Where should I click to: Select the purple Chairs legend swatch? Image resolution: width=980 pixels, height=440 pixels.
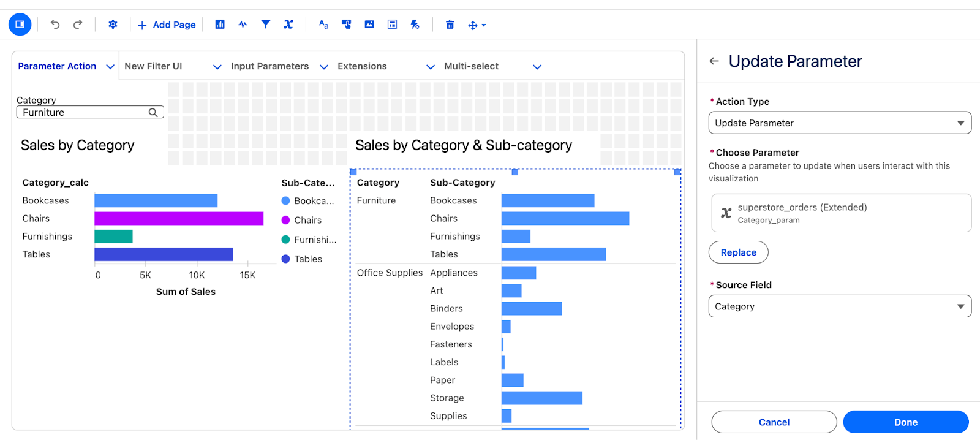285,220
